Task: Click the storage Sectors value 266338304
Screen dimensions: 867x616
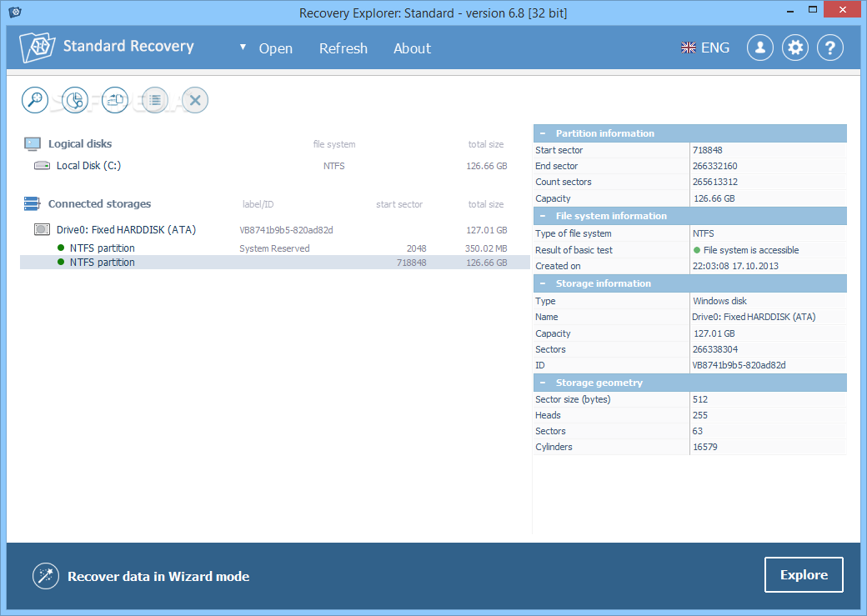Action: tap(715, 349)
